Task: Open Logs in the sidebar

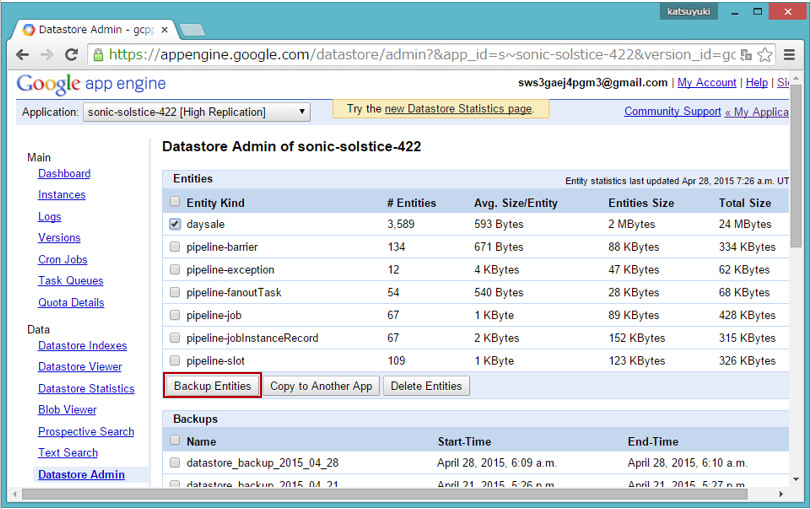Action: click(50, 217)
